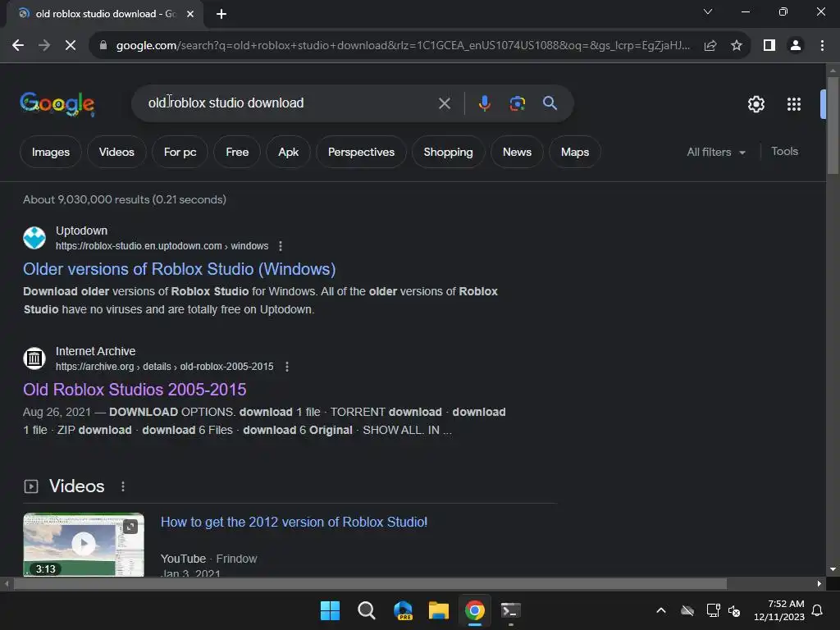This screenshot has height=630, width=840.
Task: Share this page from the address bar
Action: pos(710,46)
